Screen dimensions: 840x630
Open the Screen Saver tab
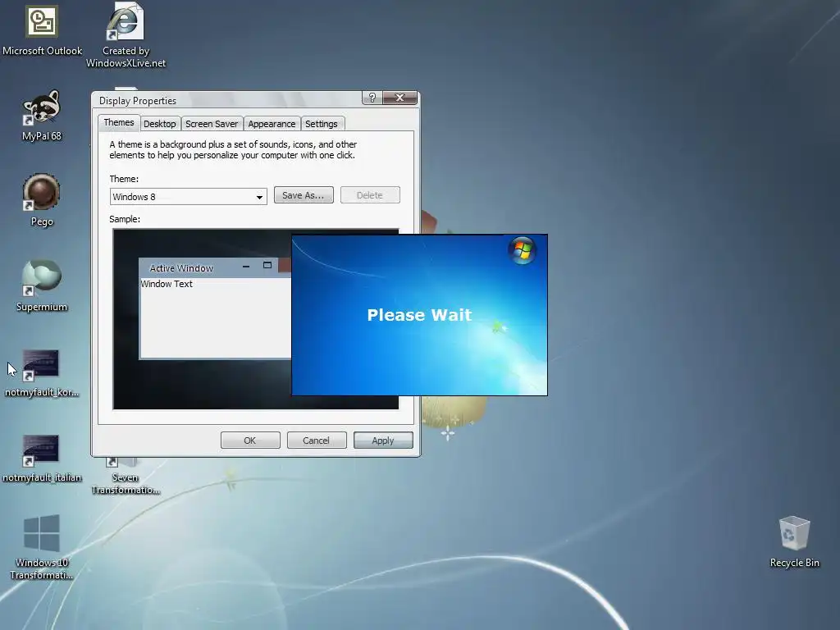point(212,124)
